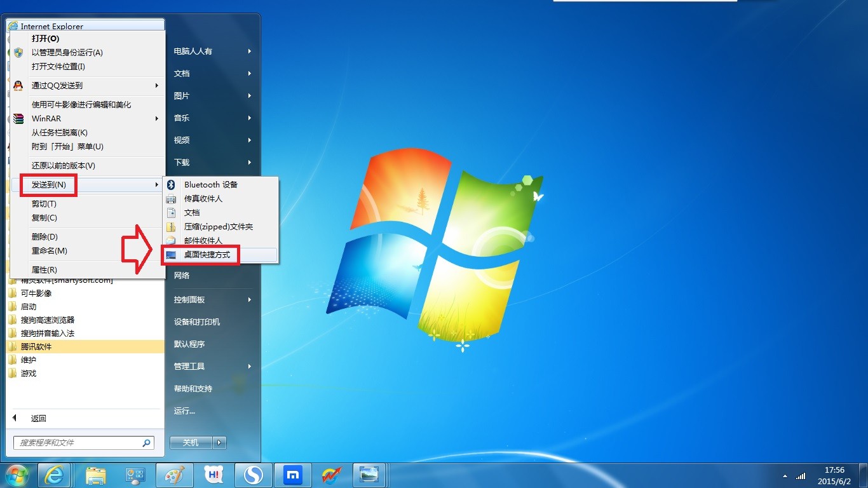Open Baidu Hi from the taskbar
The image size is (868, 488).
coord(214,475)
